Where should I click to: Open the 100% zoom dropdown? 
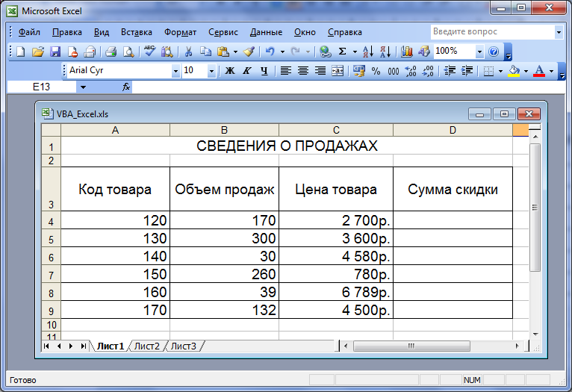[x=479, y=52]
